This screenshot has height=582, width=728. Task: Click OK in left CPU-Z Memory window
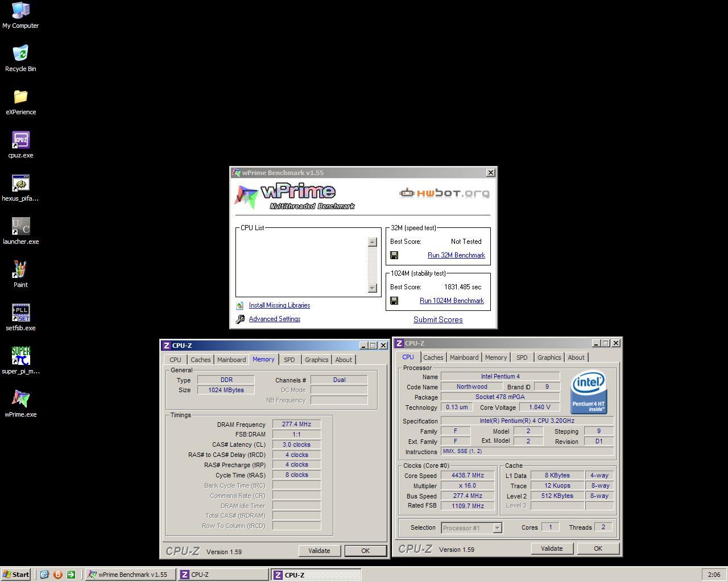click(x=365, y=551)
